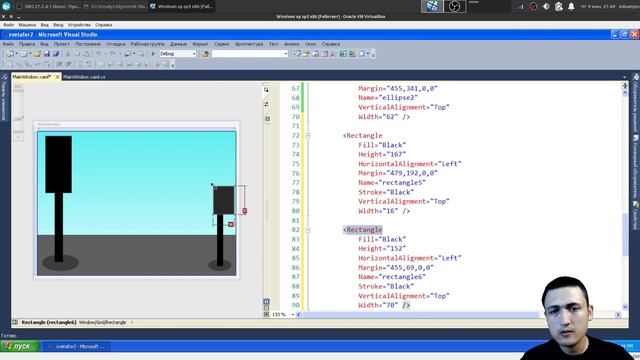Select the small selected rectangle in designer
This screenshot has height=360, width=640.
tap(224, 200)
